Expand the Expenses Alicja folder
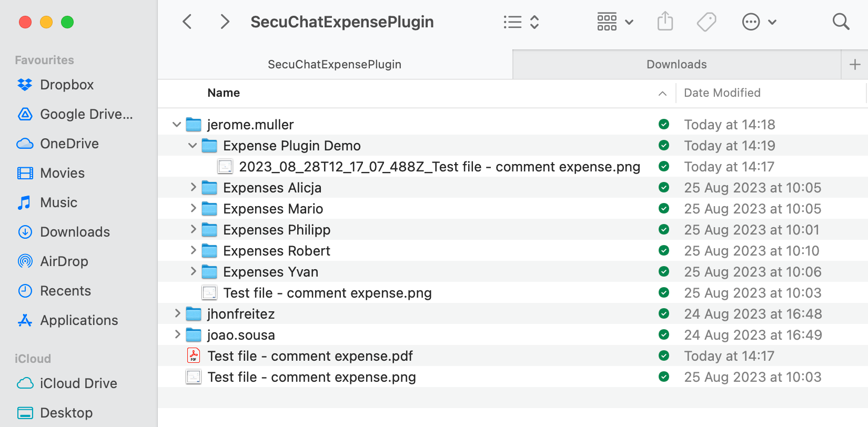 pyautogui.click(x=193, y=187)
